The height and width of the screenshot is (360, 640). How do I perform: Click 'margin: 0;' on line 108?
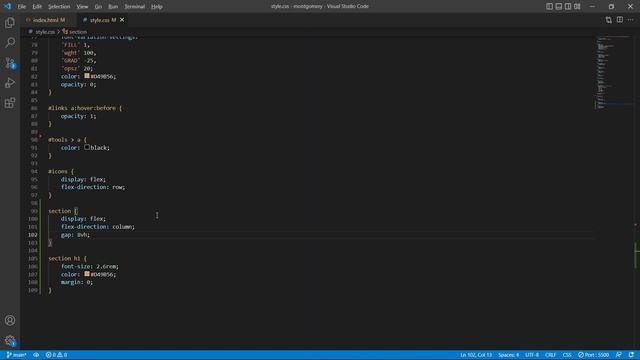tap(77, 282)
